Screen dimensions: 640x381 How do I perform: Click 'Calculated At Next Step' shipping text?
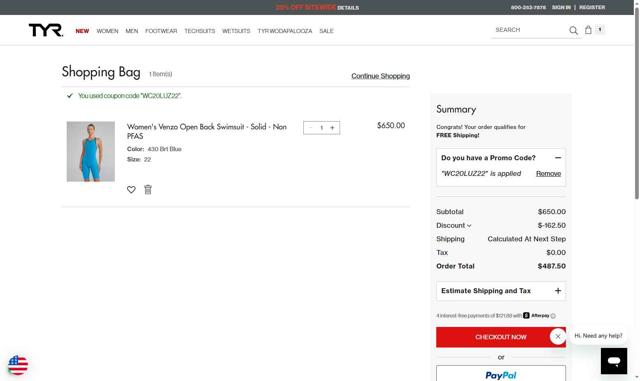pos(527,239)
